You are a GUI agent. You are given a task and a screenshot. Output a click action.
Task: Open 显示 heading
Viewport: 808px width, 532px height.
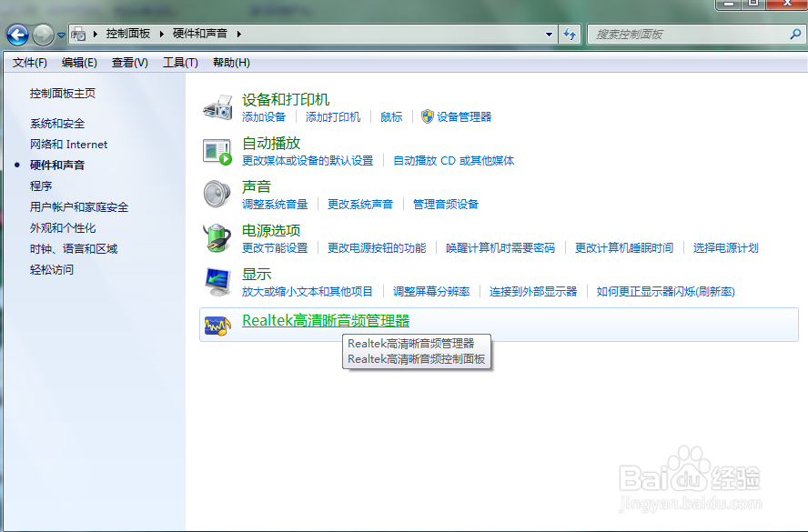[x=256, y=274]
